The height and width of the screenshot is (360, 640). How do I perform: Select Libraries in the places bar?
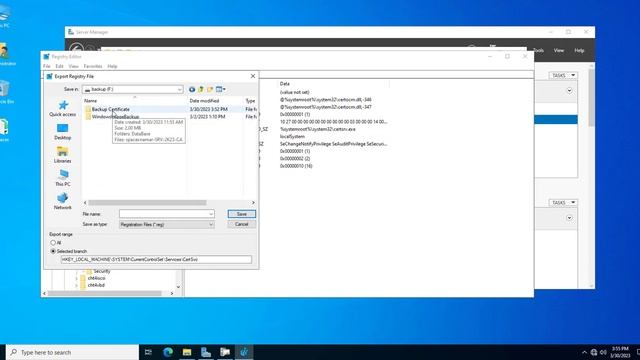pos(62,155)
